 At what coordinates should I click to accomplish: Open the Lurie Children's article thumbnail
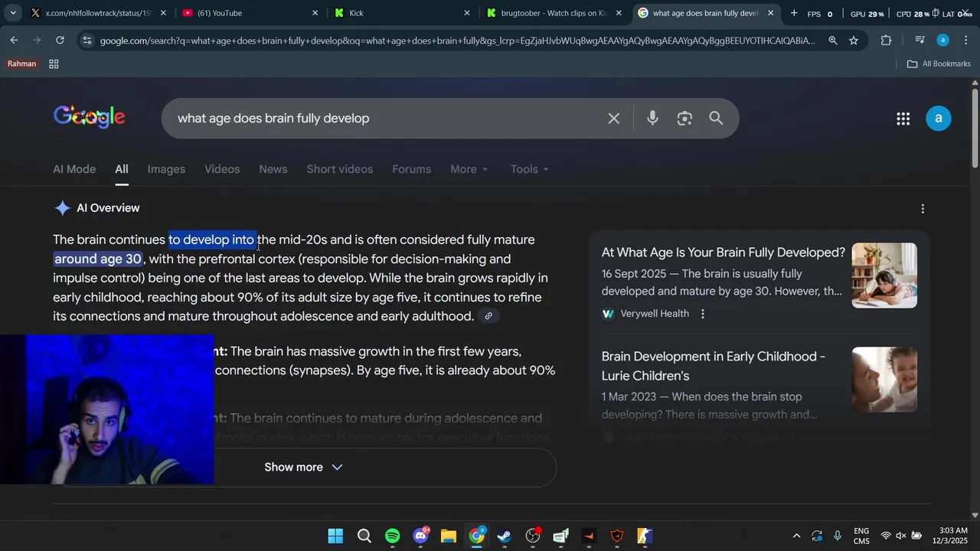point(884,380)
